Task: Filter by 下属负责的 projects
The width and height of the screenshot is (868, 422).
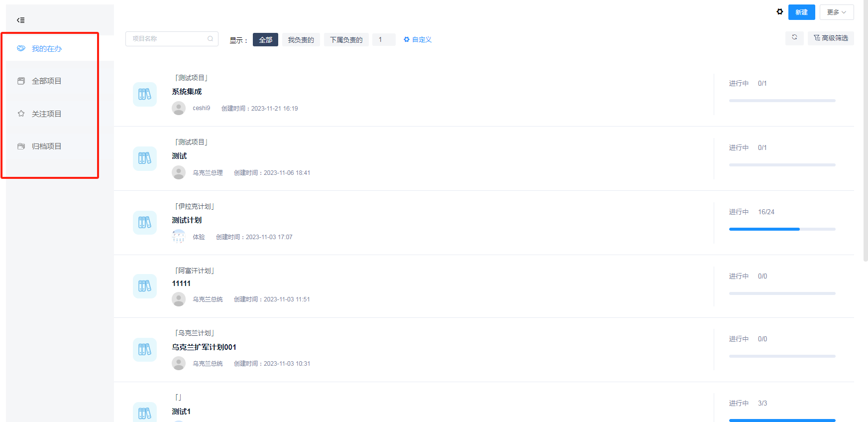Action: [x=346, y=40]
